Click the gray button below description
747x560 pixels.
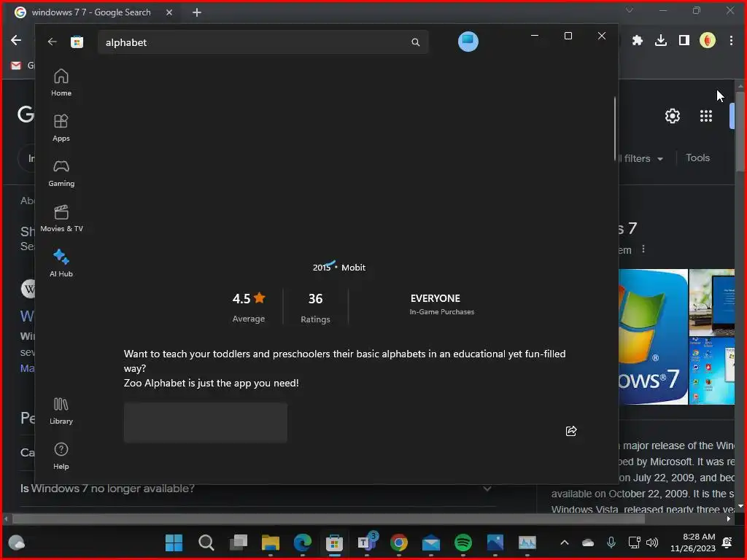205,422
